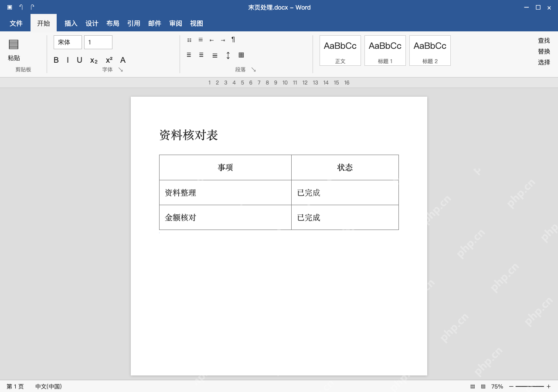The height and width of the screenshot is (392, 558).
Task: Click the 查找 button
Action: [544, 41]
